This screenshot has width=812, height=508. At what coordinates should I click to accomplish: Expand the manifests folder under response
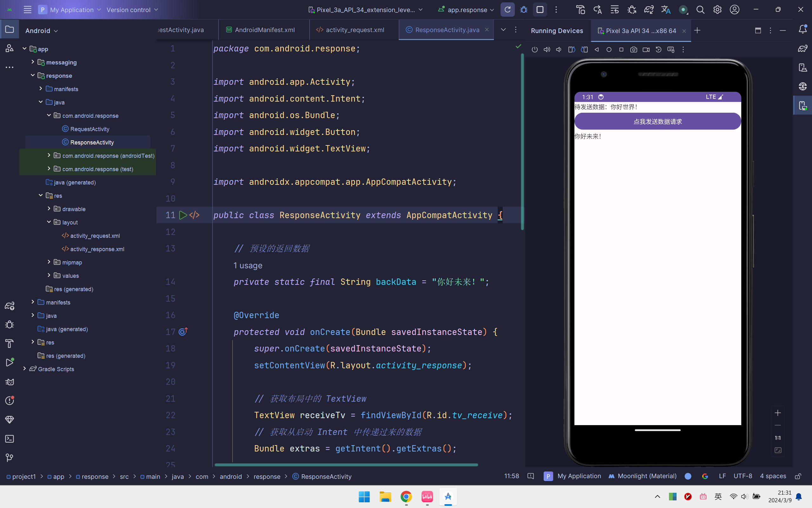pyautogui.click(x=41, y=89)
